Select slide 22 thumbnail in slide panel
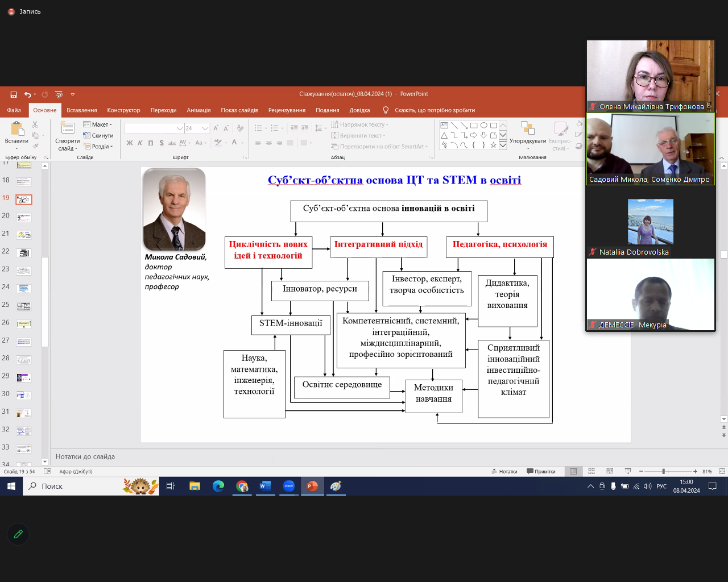 point(23,252)
